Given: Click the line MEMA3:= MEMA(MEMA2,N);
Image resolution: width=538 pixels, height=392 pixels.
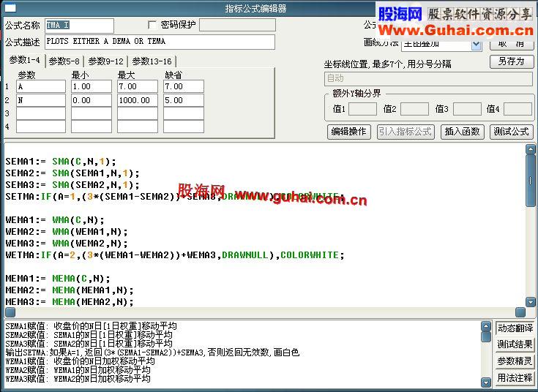Looking at the screenshot, I should click(x=70, y=302).
